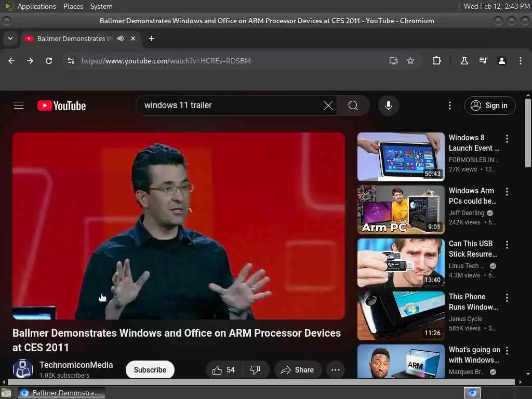Open YouTube settings three-dot menu beside Sign in

tap(450, 105)
